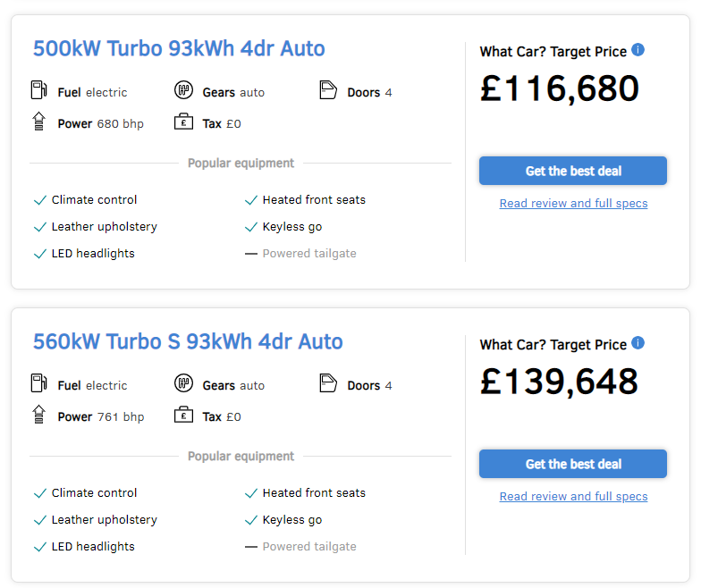
Task: Click the power icon beside 761 bhp
Action: click(x=39, y=415)
